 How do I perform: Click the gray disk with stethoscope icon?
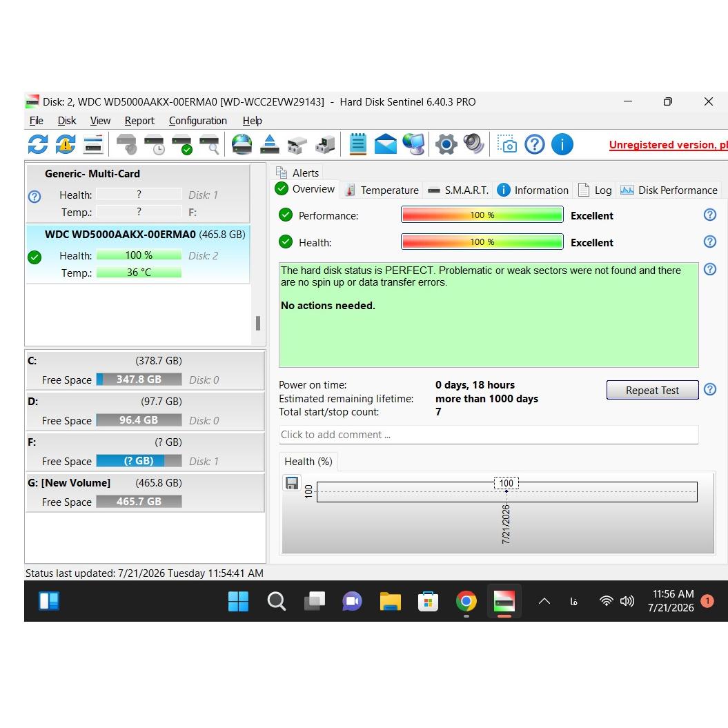(x=126, y=144)
